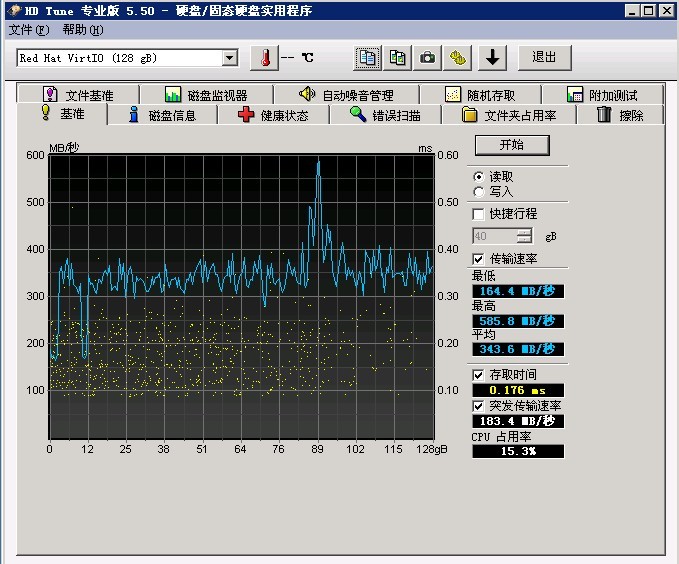Click the thermometer temperature icon
The image size is (679, 564).
tap(264, 57)
